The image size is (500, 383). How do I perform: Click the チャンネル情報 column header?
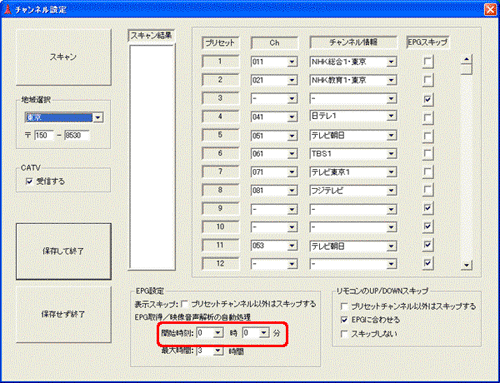[x=353, y=42]
